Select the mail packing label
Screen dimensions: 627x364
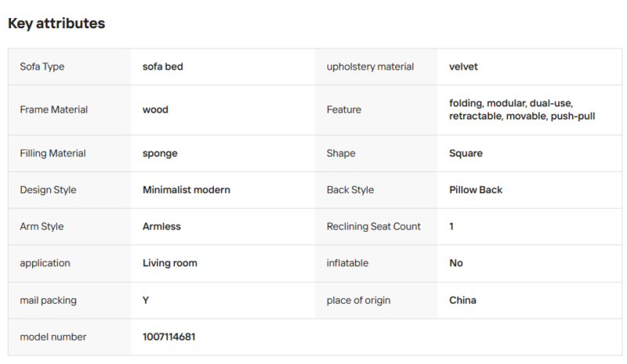click(x=48, y=301)
